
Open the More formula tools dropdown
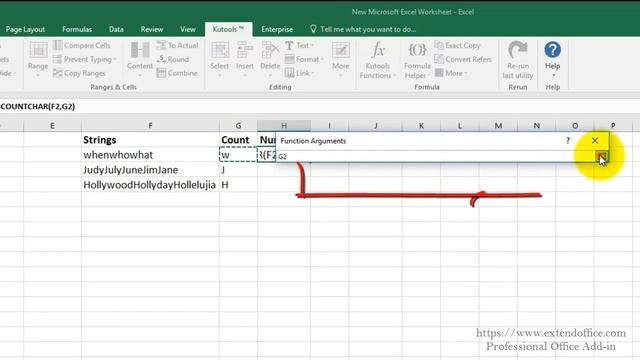click(451, 73)
